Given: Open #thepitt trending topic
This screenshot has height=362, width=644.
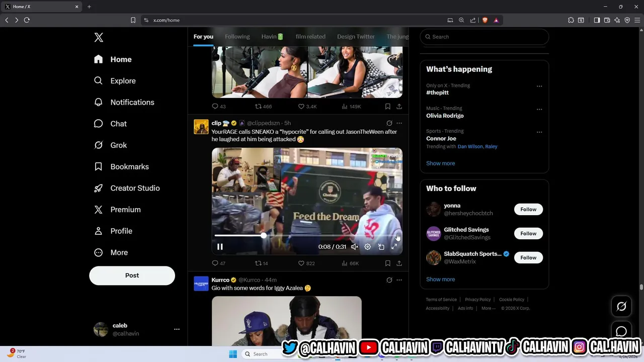Looking at the screenshot, I should (x=437, y=93).
